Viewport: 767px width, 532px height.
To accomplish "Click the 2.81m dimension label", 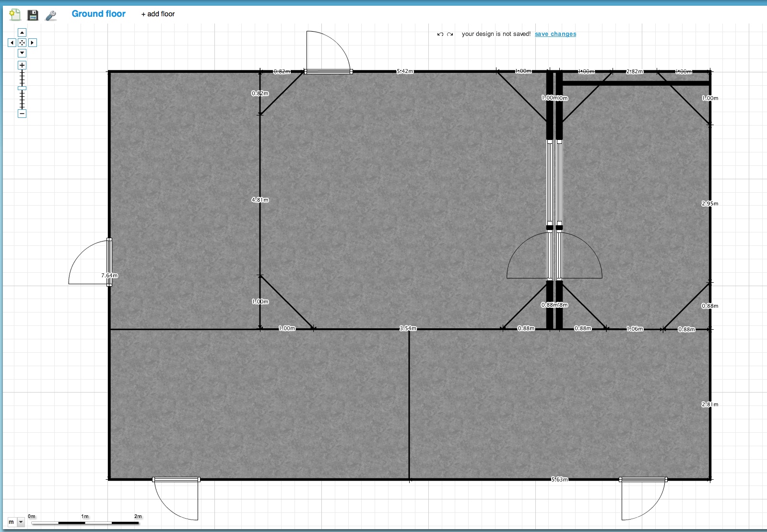I will click(x=710, y=405).
